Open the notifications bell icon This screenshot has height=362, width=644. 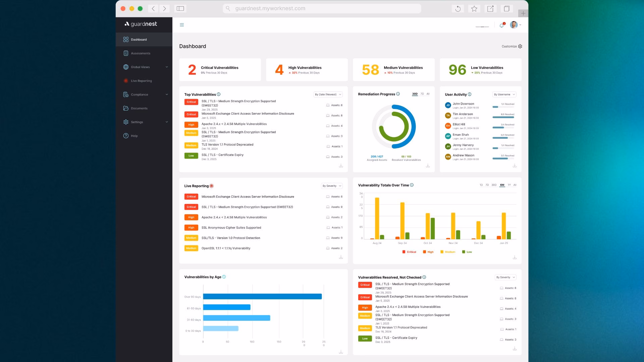pos(502,25)
